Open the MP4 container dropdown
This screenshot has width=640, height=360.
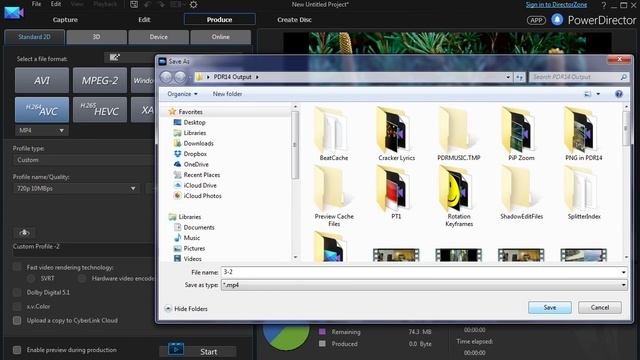pyautogui.click(x=42, y=130)
